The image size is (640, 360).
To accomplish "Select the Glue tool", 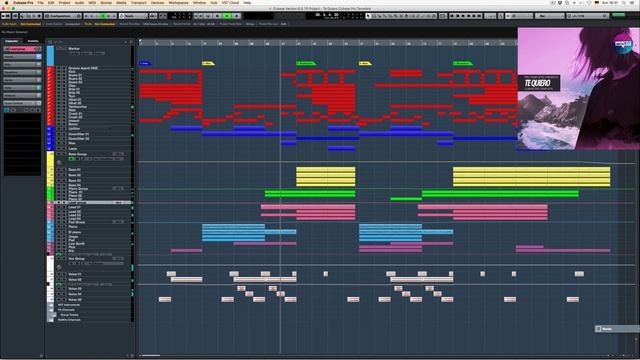I will [x=384, y=16].
